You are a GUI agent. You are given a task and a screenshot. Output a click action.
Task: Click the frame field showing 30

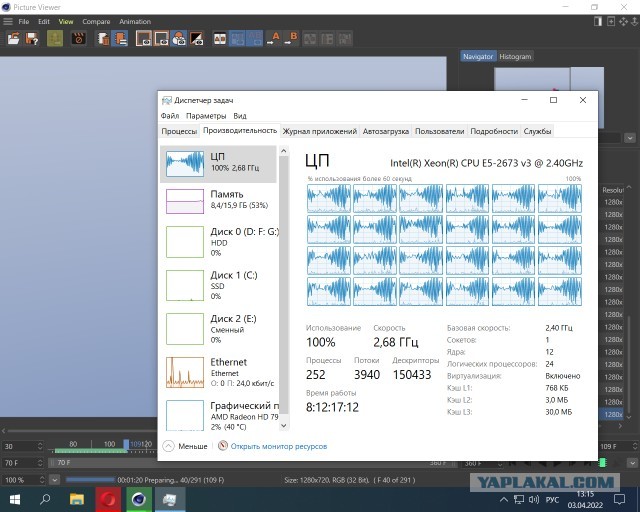(x=22, y=446)
